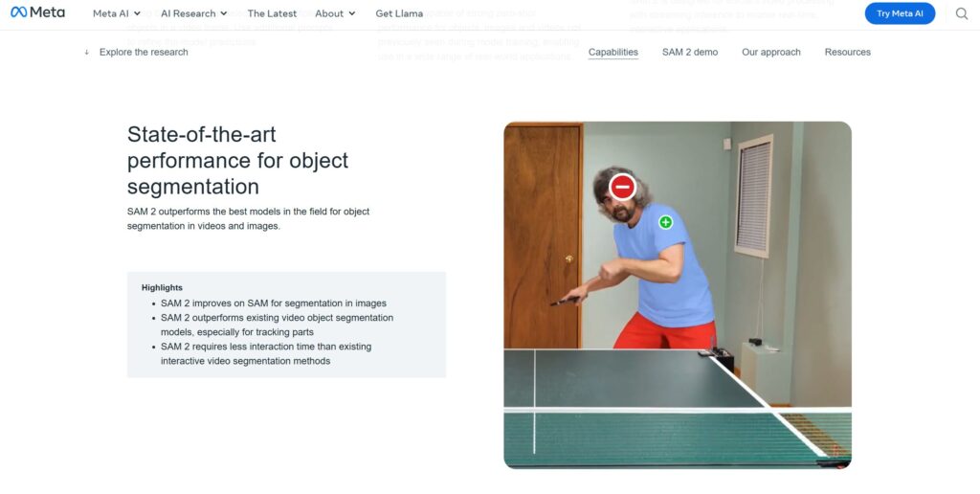The image size is (980, 494).
Task: Click the down arrow beside Explore the research
Action: click(x=86, y=52)
